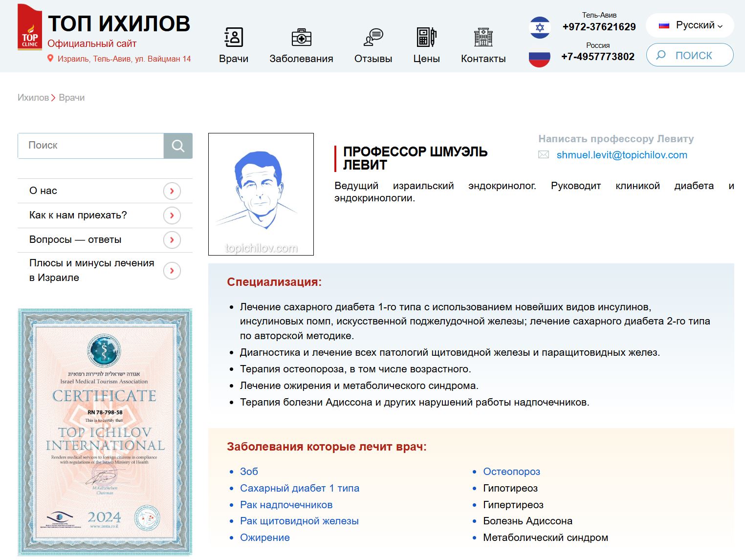
Task: Click the Ихилов breadcrumb link
Action: pyautogui.click(x=33, y=98)
